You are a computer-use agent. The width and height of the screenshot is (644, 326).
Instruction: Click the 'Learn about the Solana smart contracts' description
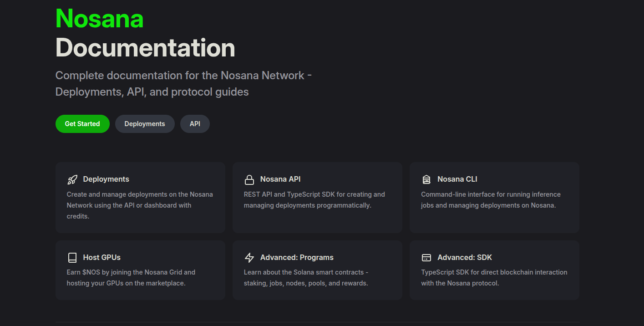click(306, 278)
